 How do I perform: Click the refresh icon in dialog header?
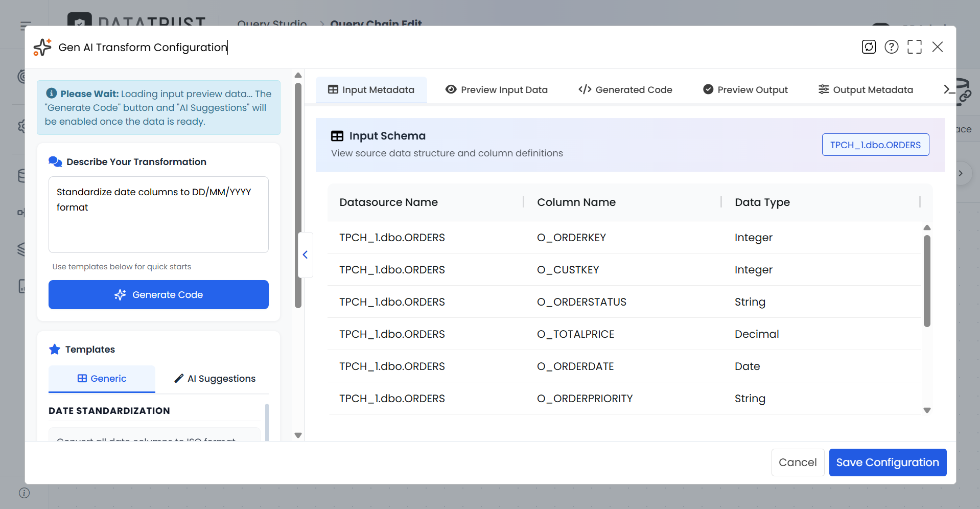[x=869, y=47]
